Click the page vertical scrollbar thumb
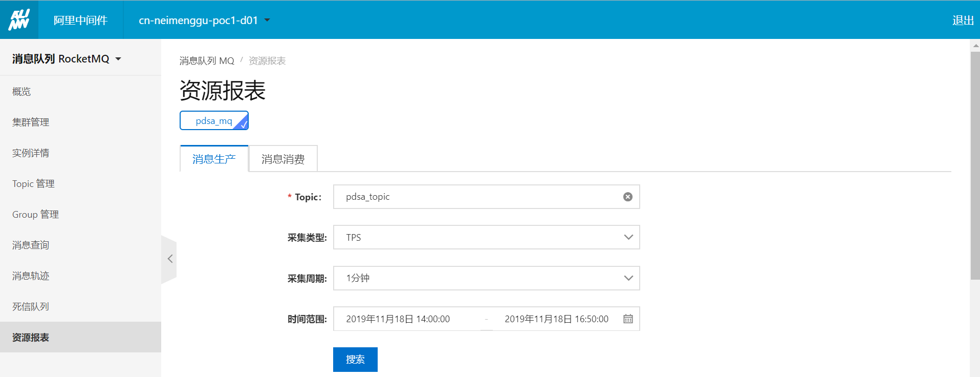 [x=975, y=165]
